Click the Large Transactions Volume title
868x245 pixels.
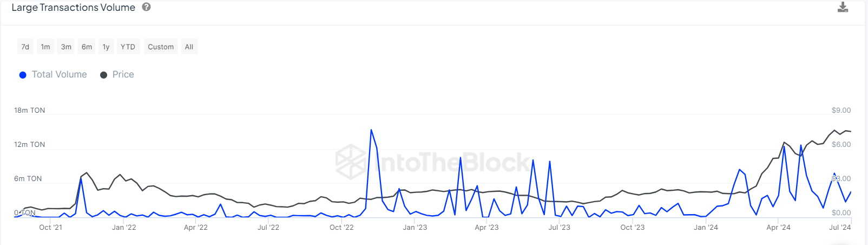pyautogui.click(x=74, y=8)
